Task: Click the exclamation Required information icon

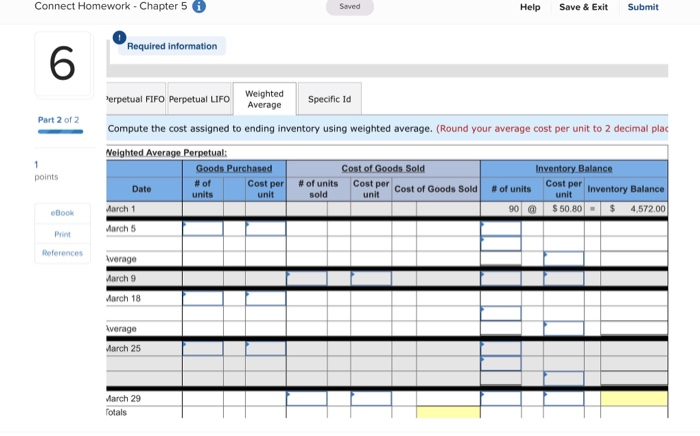Action: pyautogui.click(x=119, y=37)
